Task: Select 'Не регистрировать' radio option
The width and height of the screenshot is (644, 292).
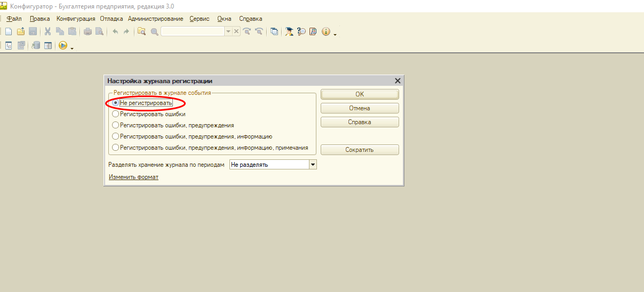Action: tap(115, 103)
